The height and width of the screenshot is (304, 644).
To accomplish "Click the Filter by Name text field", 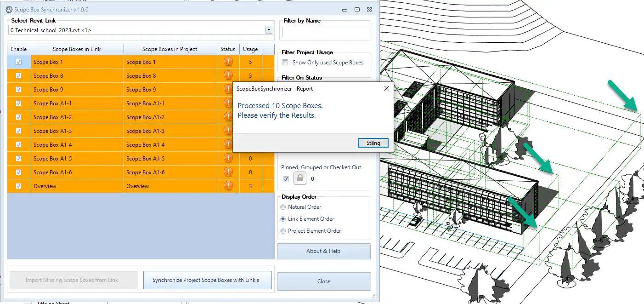I will 326,32.
